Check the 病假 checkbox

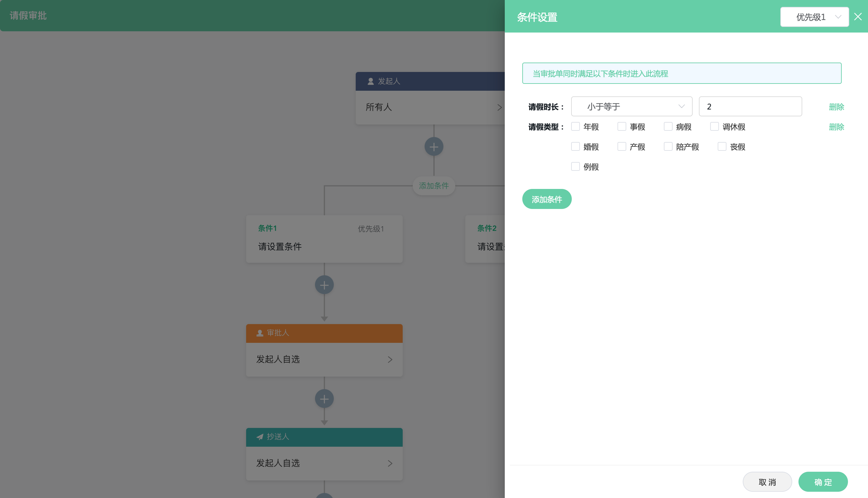point(668,127)
